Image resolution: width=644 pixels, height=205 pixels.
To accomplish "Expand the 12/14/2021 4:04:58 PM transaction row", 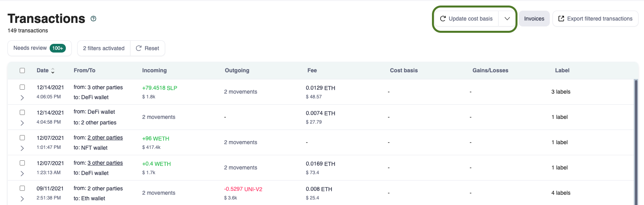I will 22,123.
